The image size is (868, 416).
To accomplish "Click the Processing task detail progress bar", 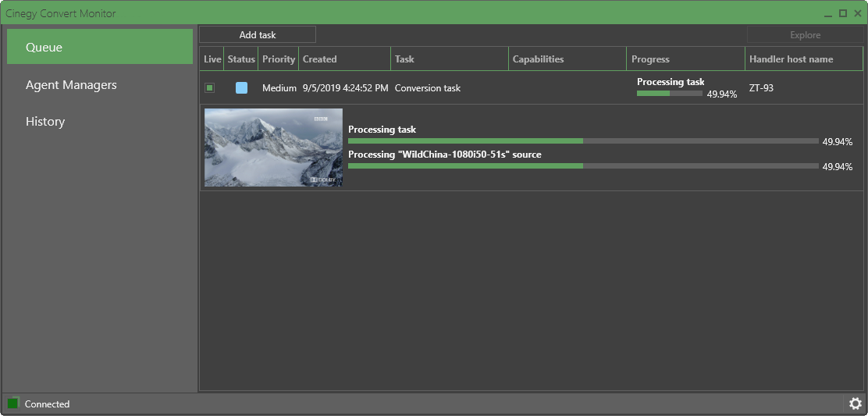I will (x=583, y=141).
